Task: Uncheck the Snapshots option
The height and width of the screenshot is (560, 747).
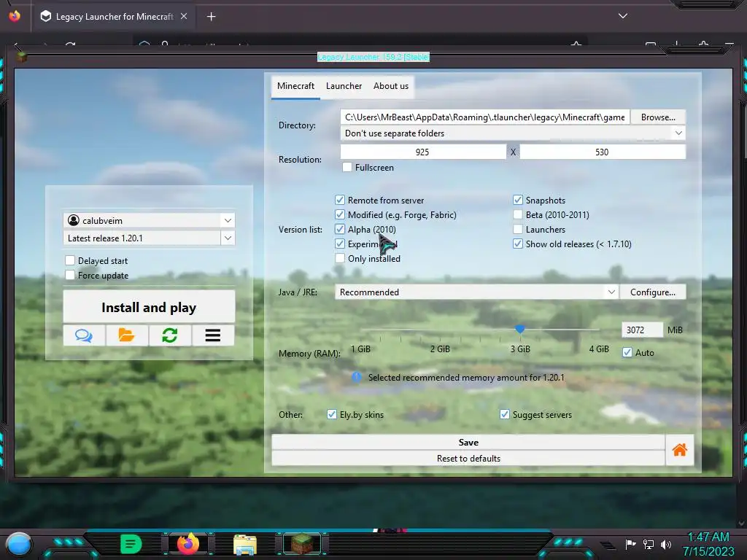Action: tap(517, 200)
